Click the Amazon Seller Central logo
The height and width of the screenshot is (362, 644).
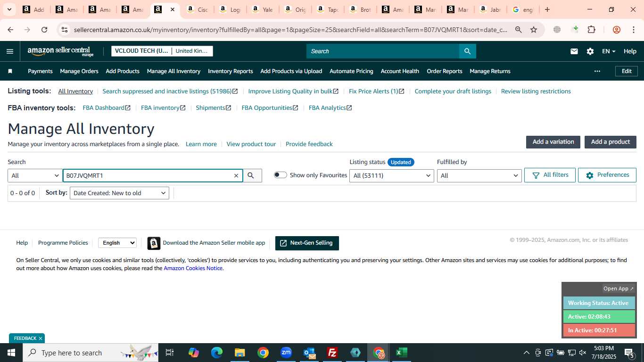60,51
